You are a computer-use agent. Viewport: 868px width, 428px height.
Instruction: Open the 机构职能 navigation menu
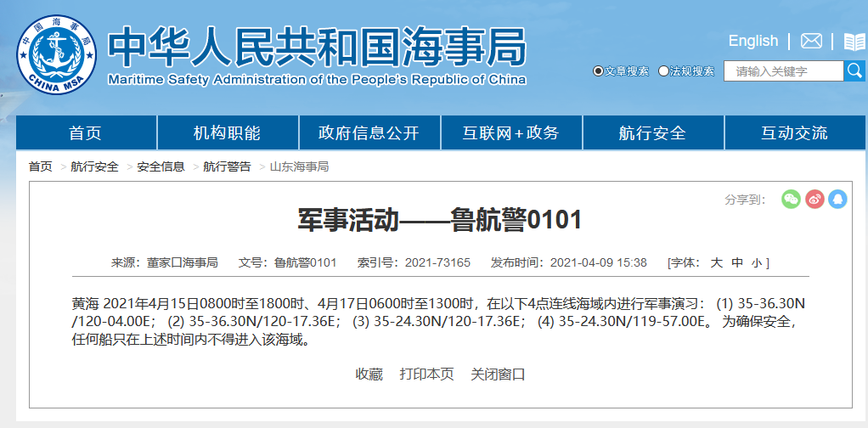227,132
